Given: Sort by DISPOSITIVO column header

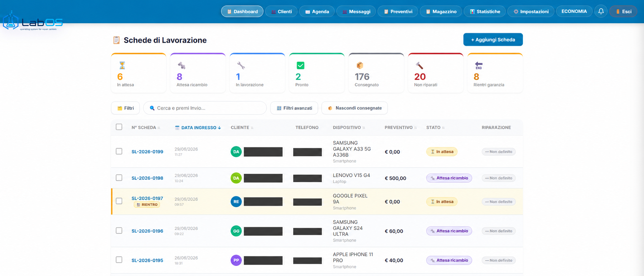Looking at the screenshot, I should [349, 128].
